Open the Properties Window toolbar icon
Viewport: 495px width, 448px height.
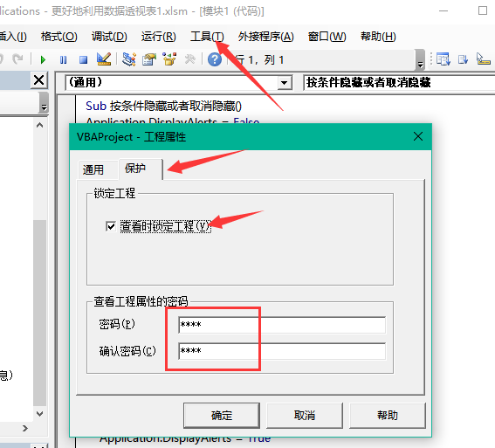(x=149, y=59)
